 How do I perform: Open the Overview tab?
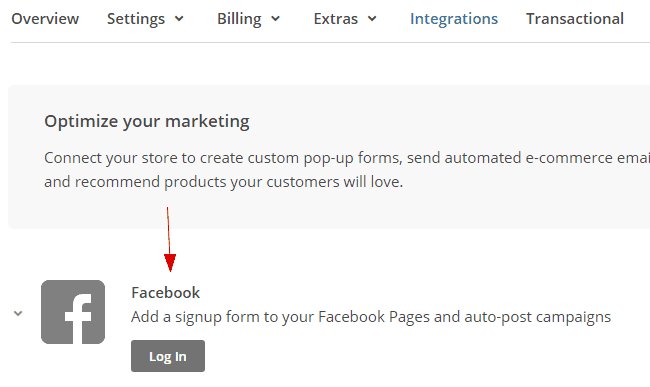(45, 19)
